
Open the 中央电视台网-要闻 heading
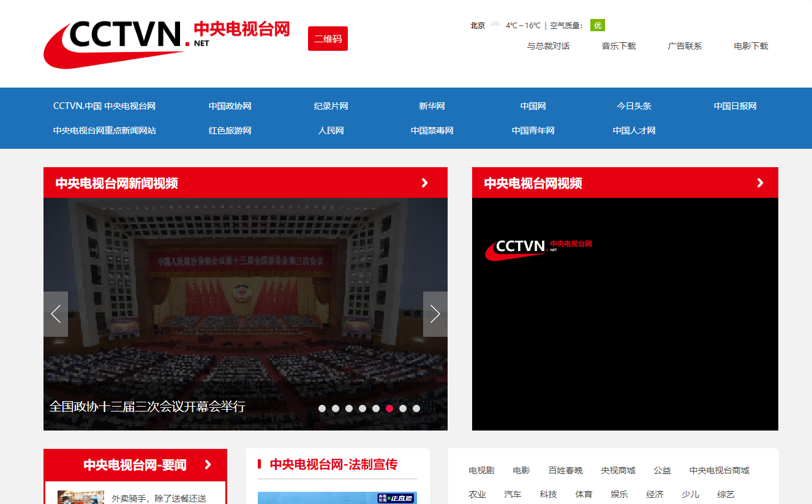pos(135,465)
